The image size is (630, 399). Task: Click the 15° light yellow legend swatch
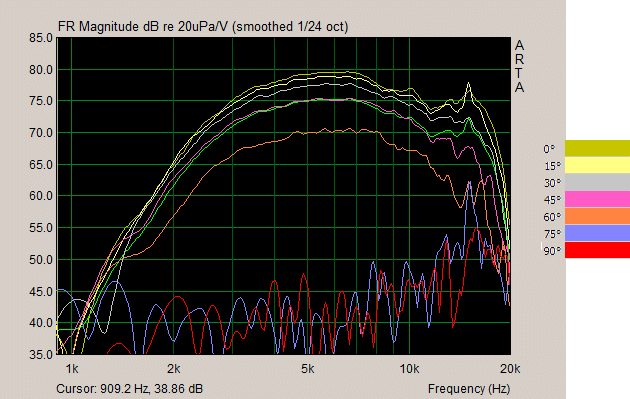pyautogui.click(x=597, y=165)
